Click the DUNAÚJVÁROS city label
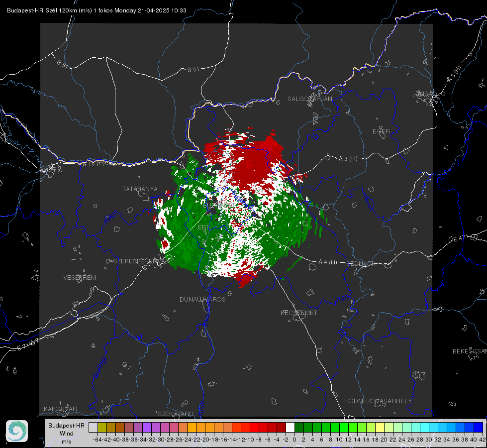Image resolution: width=487 pixels, height=448 pixels. 202,299
